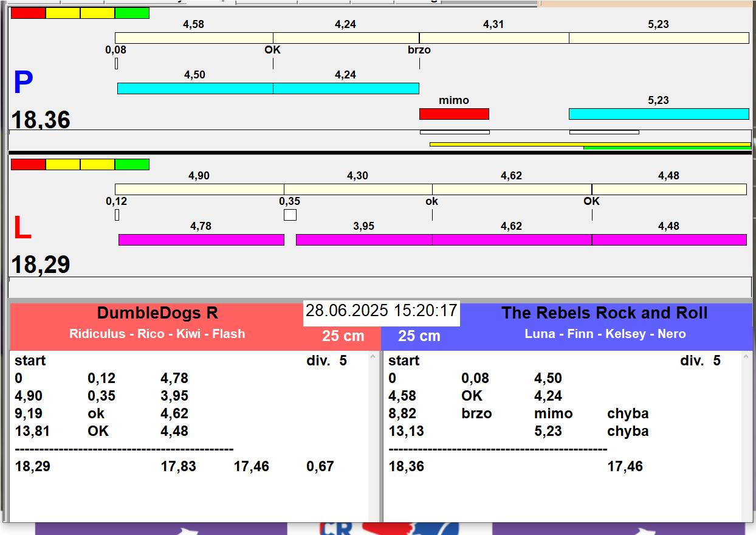Click the 18,36 total in Rebels results table
This screenshot has width=756, height=535.
click(406, 466)
